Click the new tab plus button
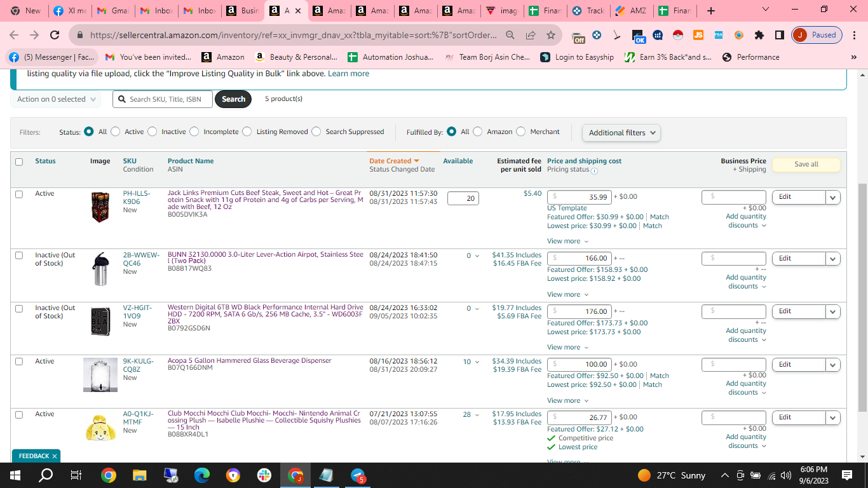868x488 pixels. point(711,11)
